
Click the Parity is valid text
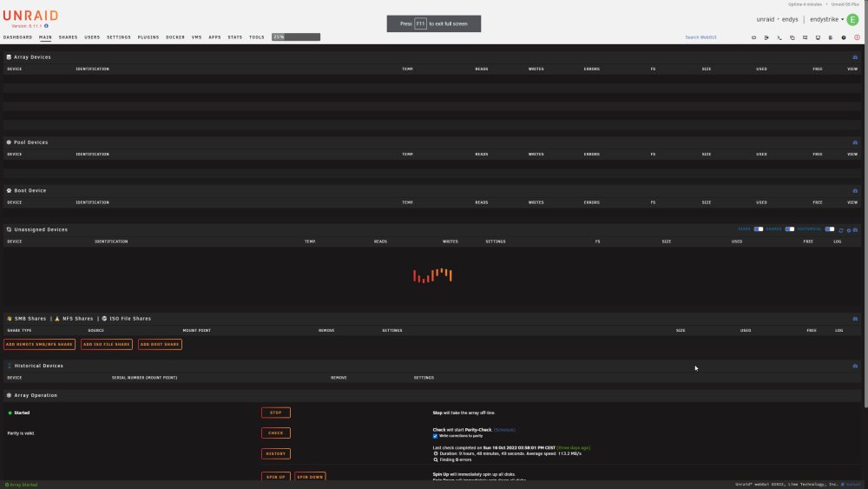tap(21, 433)
